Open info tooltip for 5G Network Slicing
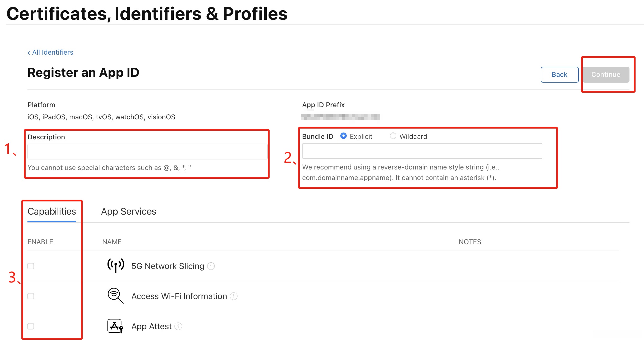This screenshot has height=340, width=644. tap(211, 266)
